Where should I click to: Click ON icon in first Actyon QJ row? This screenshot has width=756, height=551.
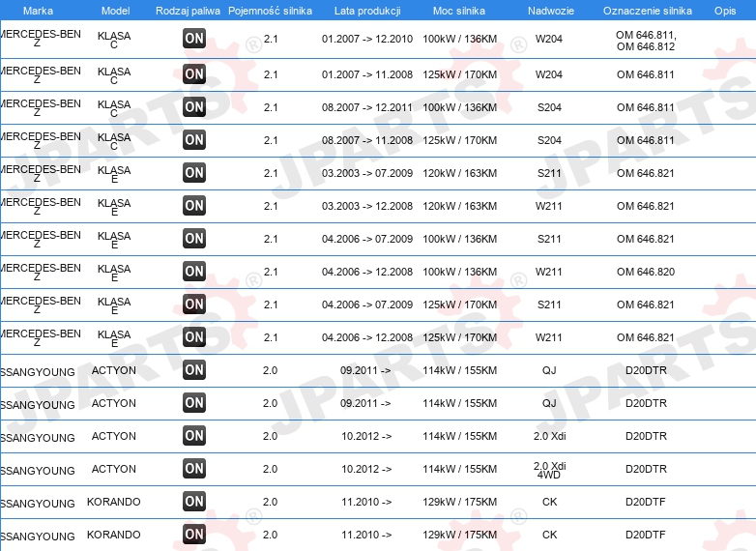tap(194, 370)
